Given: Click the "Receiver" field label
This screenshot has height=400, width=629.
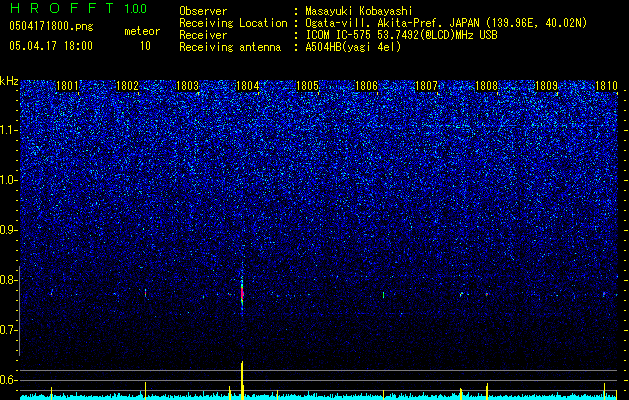Looking at the screenshot, I should tap(203, 35).
